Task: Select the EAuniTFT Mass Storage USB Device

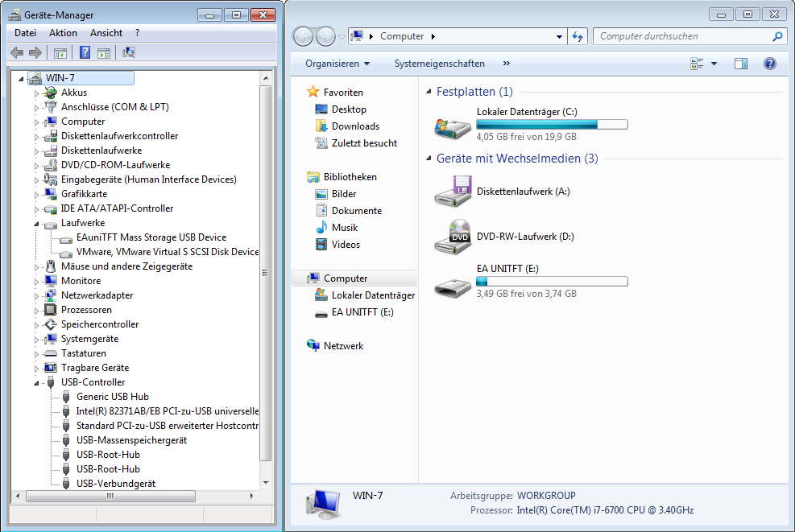Action: [151, 237]
